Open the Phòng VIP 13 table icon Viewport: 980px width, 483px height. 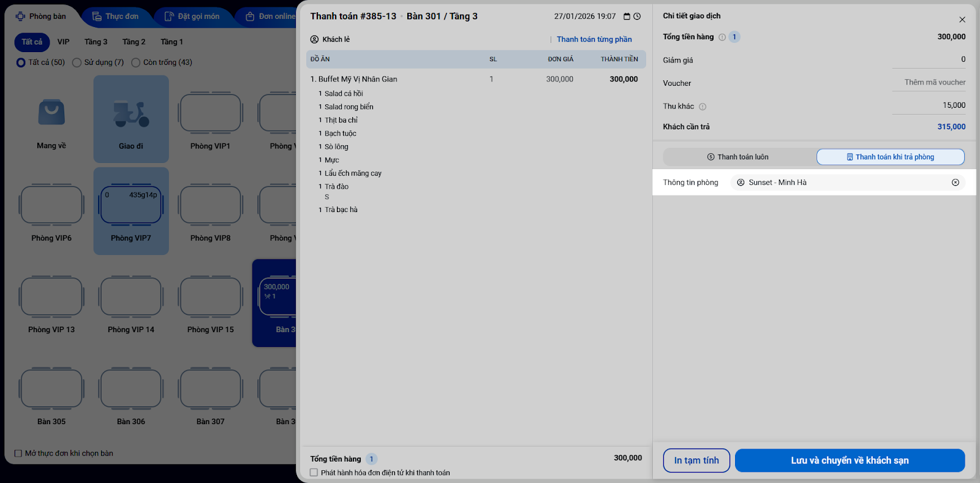[51, 297]
